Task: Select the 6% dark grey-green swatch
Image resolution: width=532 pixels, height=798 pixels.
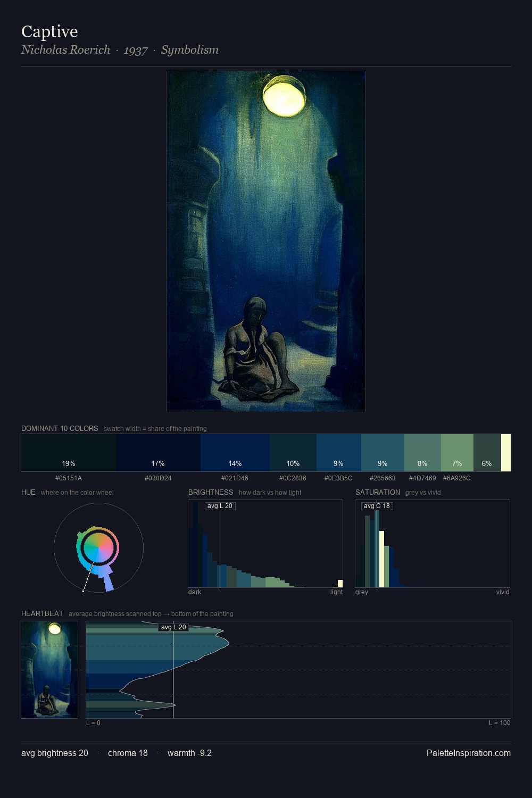Action: (x=487, y=453)
